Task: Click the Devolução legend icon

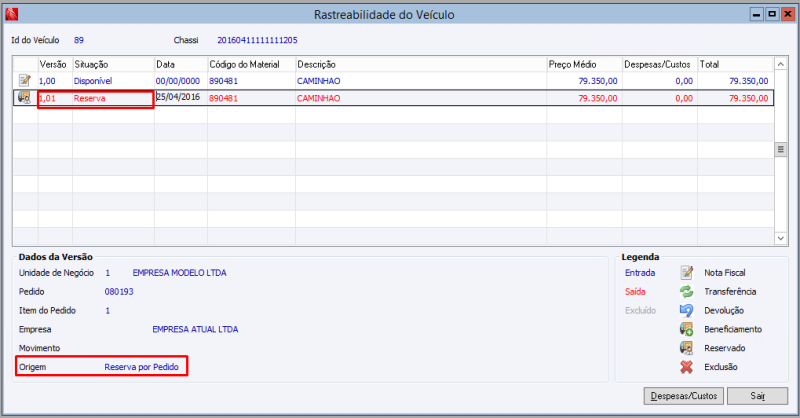Action: click(687, 310)
